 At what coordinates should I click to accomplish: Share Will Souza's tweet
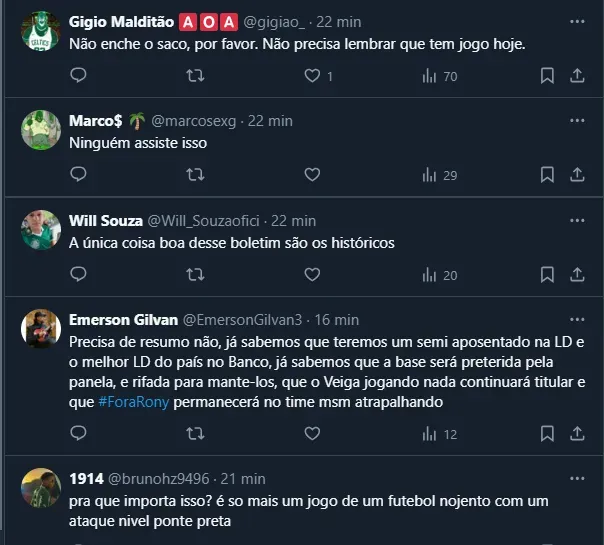tap(577, 275)
